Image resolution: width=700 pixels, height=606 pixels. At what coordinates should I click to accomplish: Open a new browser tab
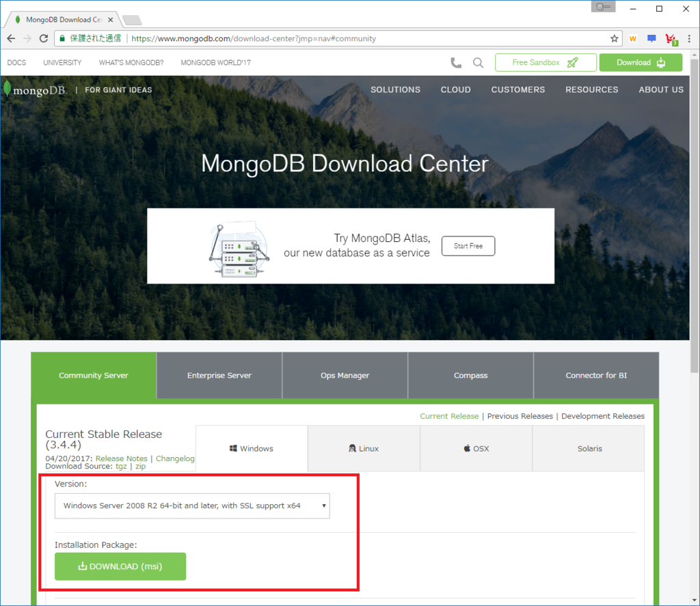point(132,20)
